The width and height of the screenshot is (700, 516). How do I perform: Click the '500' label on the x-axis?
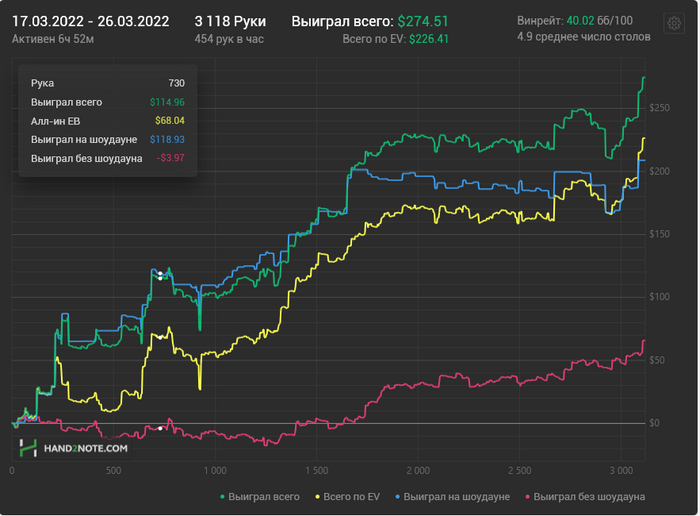click(113, 470)
